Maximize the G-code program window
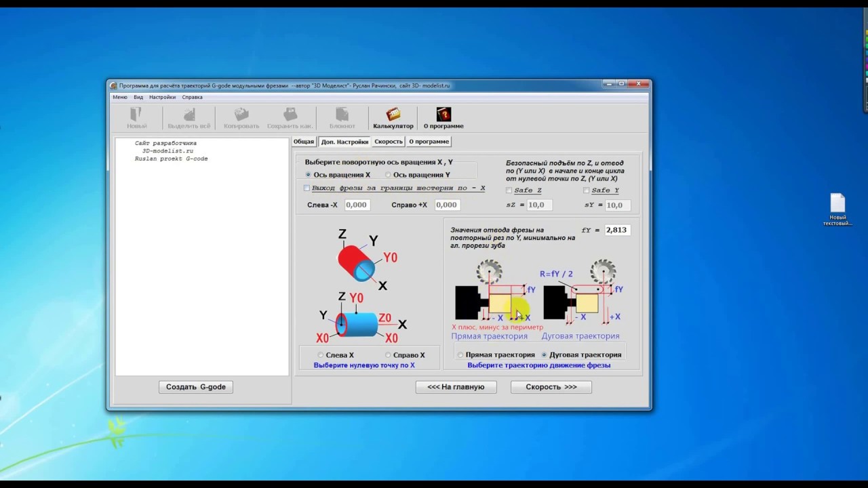 620,84
